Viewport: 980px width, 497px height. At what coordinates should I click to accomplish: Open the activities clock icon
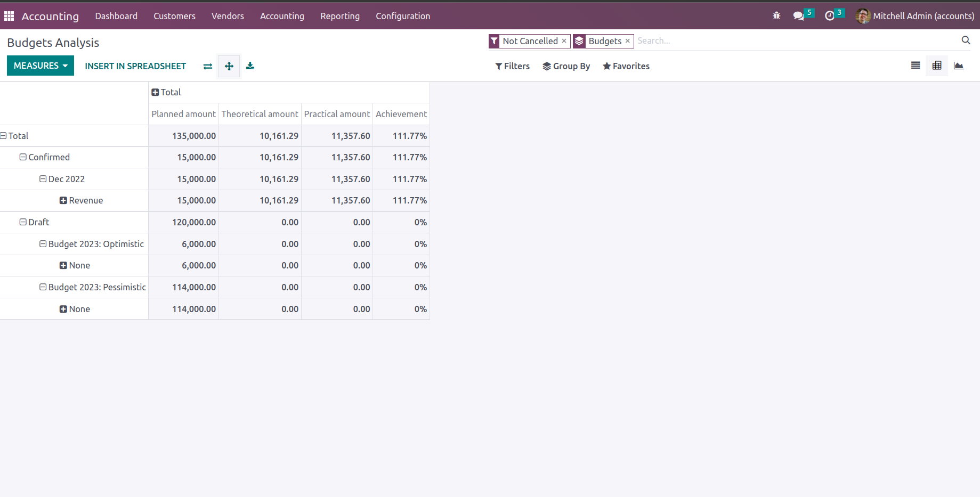pyautogui.click(x=830, y=16)
